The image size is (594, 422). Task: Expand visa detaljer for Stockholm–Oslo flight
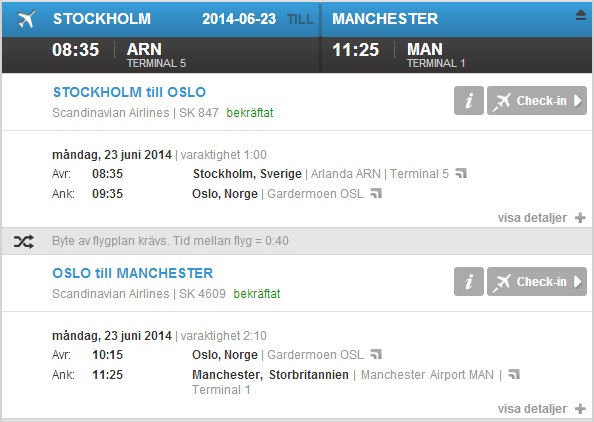pos(542,218)
